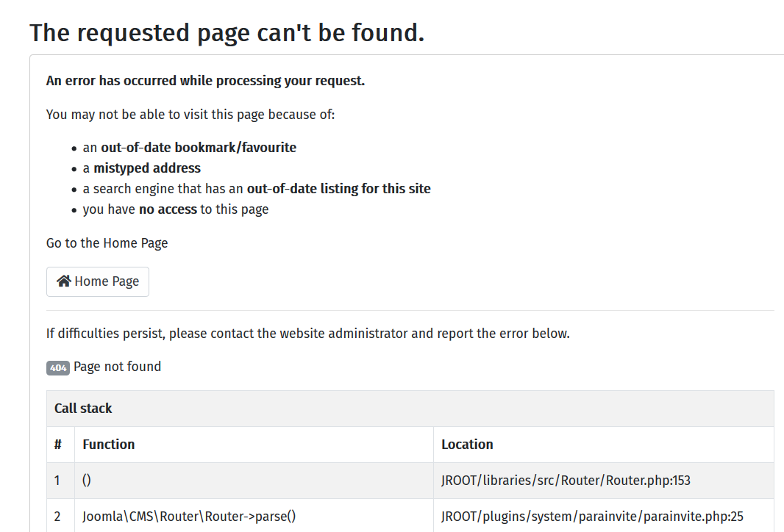The height and width of the screenshot is (532, 784).
Task: Click the Router->parse() function cell
Action: click(254, 517)
